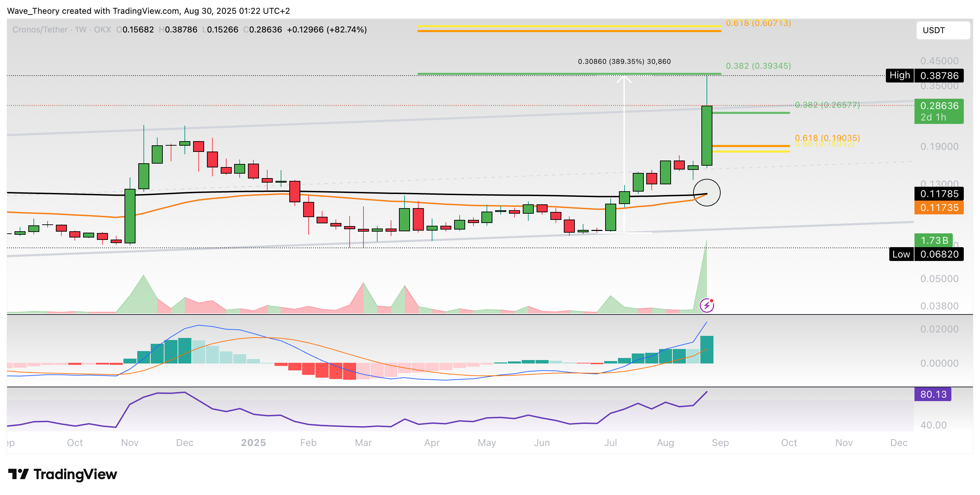Click the purple 80.13 RSI value tag
This screenshot has width=980, height=495.
click(x=932, y=394)
